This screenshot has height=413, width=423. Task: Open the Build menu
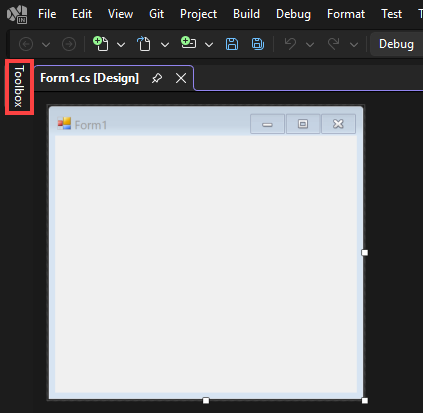[246, 14]
